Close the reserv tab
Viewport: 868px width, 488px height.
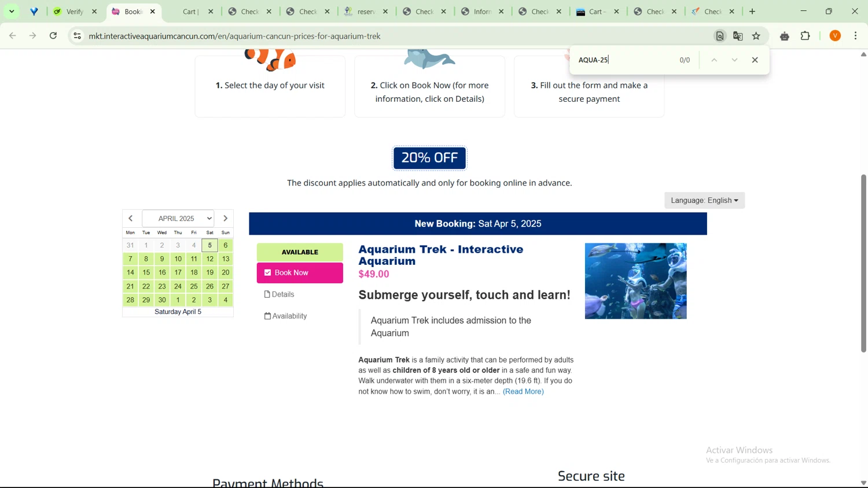click(x=386, y=12)
